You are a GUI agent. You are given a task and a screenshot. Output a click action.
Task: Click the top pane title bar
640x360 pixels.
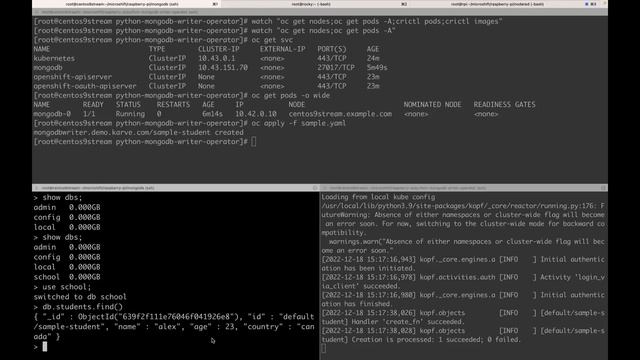pyautogui.click(x=320, y=12)
